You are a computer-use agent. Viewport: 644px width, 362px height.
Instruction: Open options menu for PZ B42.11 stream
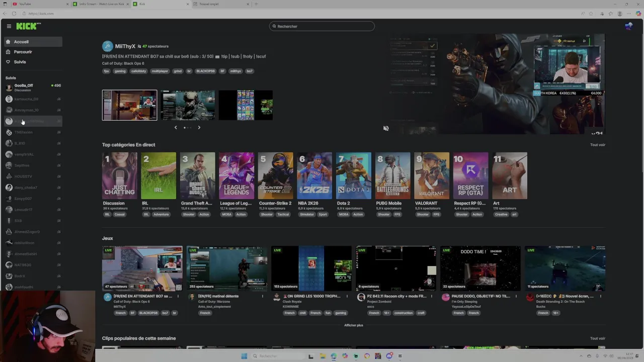[x=432, y=296]
